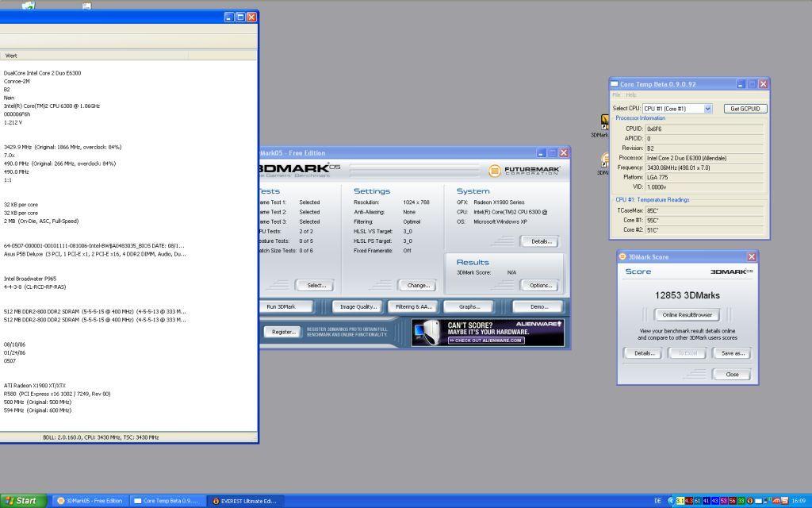Click the Close button in 3DMark Score
Image resolution: width=812 pixels, height=508 pixels.
pos(732,375)
